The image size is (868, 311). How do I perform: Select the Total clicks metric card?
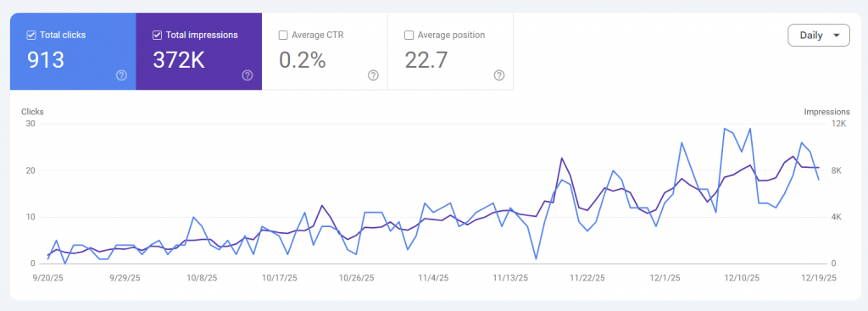click(73, 52)
